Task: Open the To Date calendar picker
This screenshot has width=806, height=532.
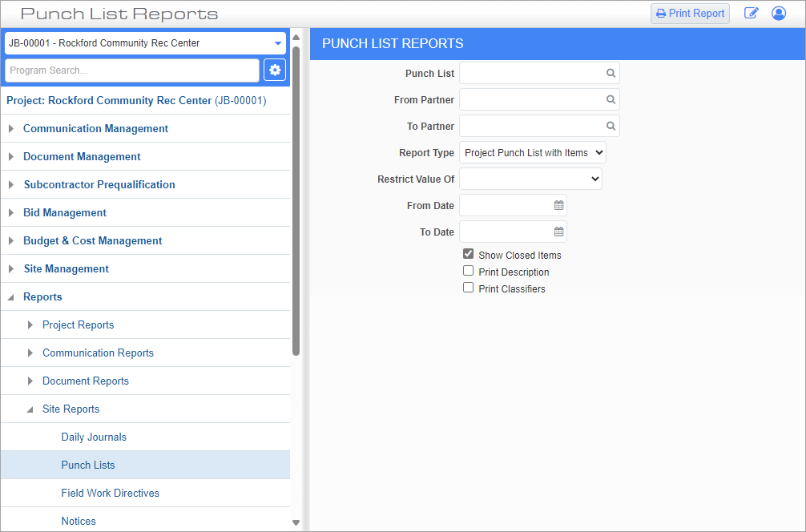Action: tap(558, 232)
